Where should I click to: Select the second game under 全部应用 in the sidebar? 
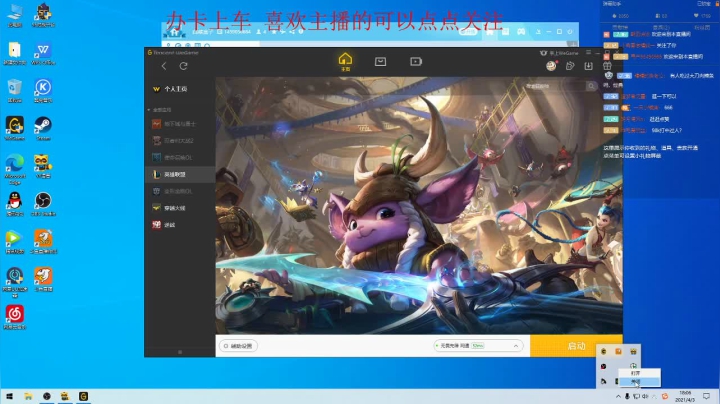coord(180,140)
